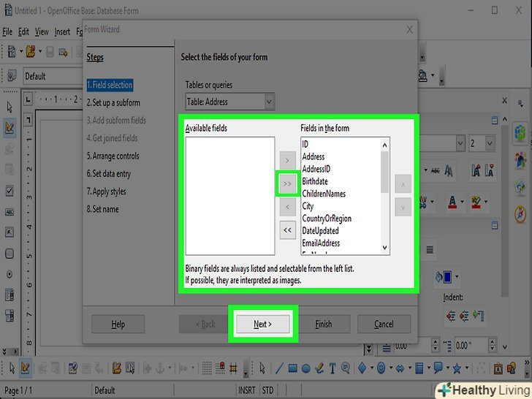Click the >> add all fields button
Image resolution: width=532 pixels, height=399 pixels.
tap(287, 183)
